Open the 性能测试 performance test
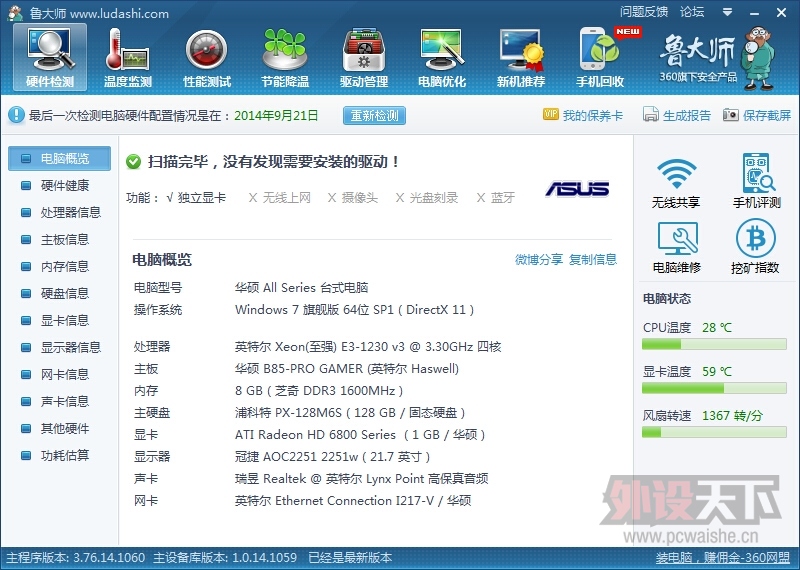Image resolution: width=800 pixels, height=570 pixels. click(x=207, y=57)
